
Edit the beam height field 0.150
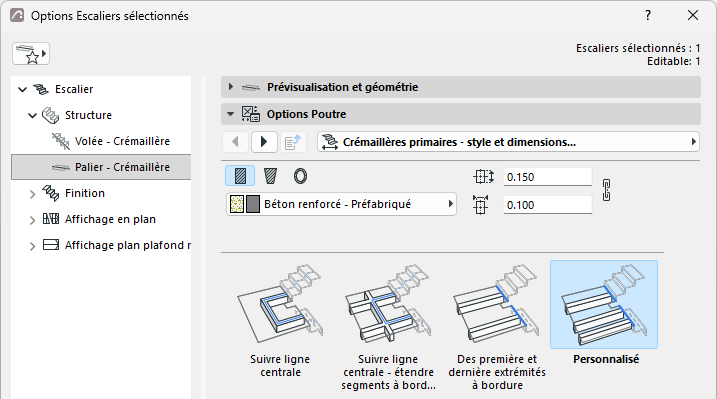coord(547,177)
